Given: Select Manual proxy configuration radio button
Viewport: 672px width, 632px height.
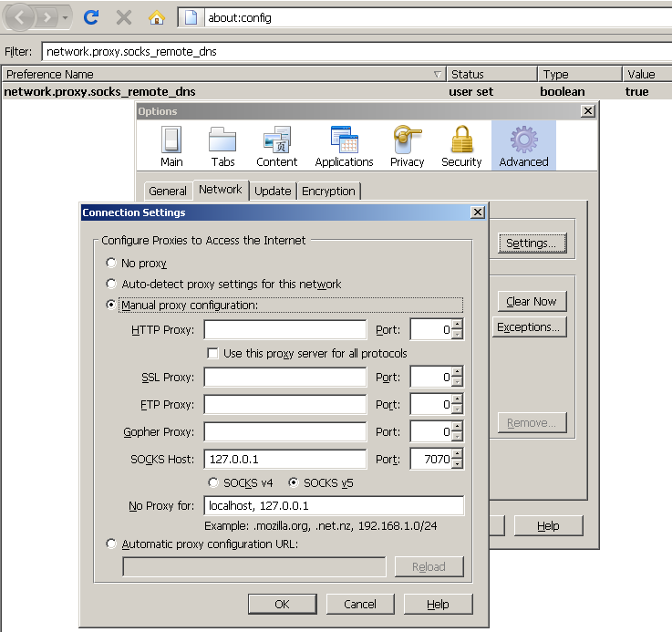Looking at the screenshot, I should click(x=111, y=305).
